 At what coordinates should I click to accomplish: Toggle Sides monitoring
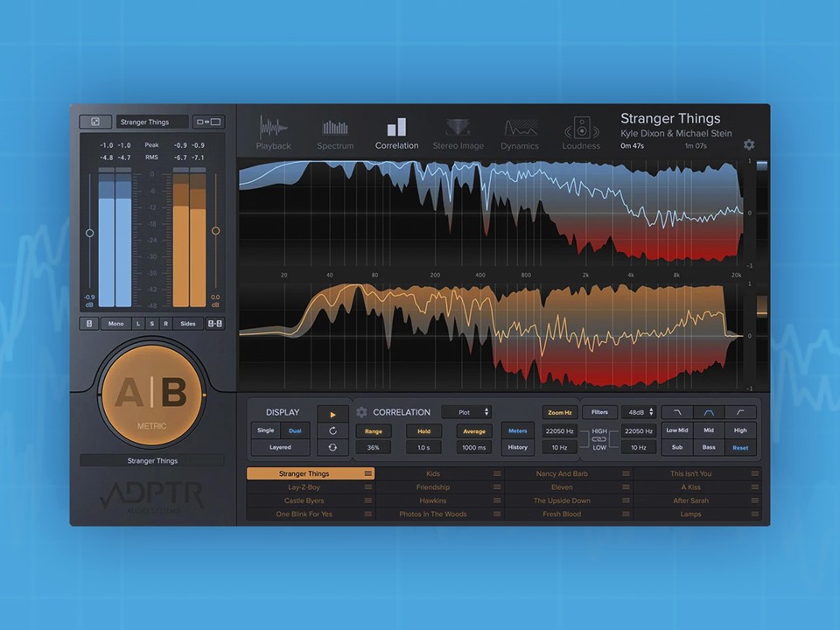[188, 324]
